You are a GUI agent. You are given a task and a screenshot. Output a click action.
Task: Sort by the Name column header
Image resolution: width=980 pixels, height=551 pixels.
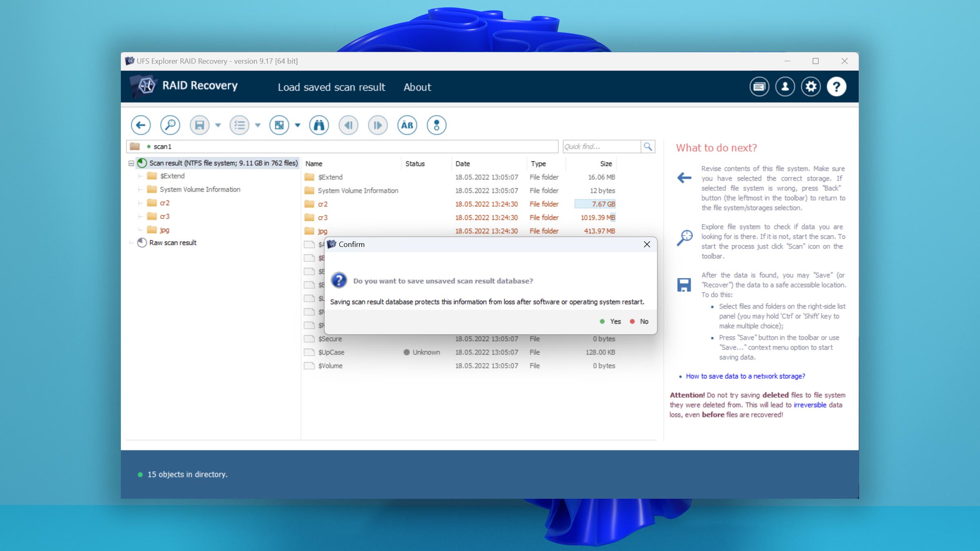314,164
